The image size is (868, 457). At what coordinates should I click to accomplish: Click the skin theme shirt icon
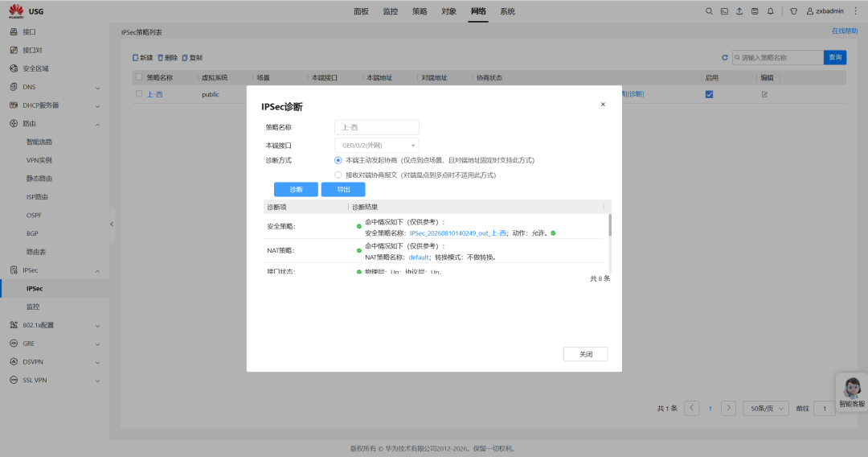click(793, 11)
